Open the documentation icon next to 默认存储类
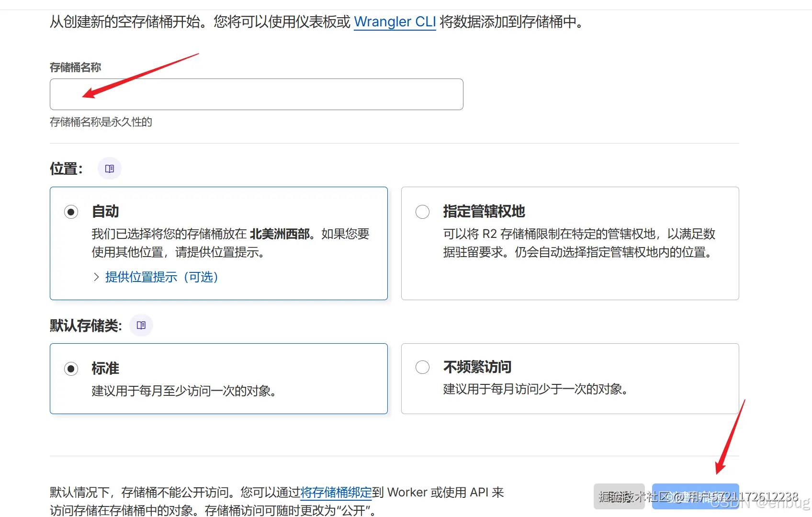The image size is (812, 517). click(141, 326)
